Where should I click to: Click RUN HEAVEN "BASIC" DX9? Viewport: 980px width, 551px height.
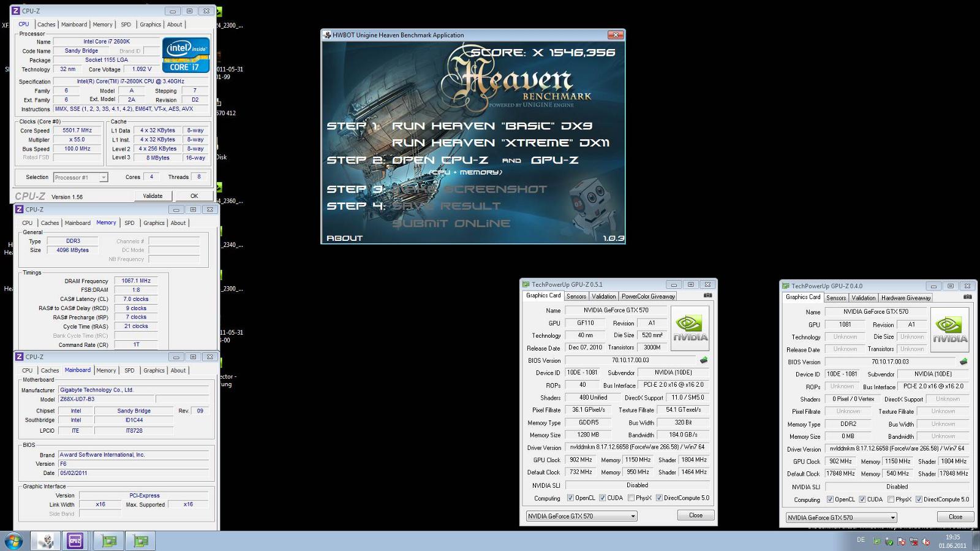pyautogui.click(x=492, y=126)
